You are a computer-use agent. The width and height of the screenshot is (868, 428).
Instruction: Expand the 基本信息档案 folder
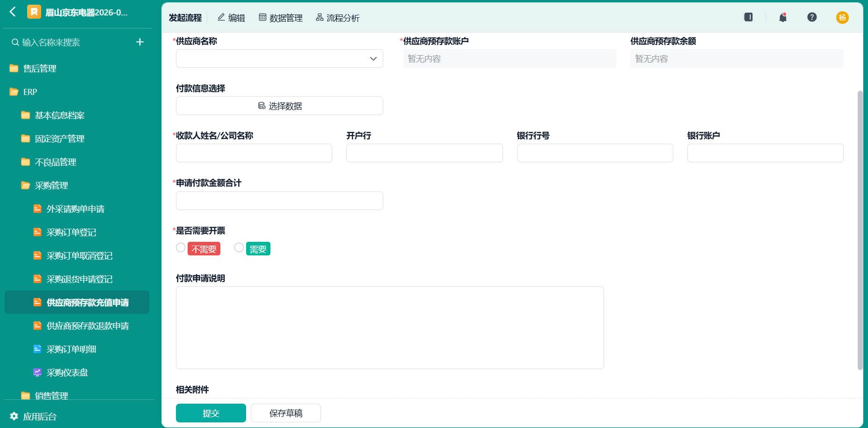pyautogui.click(x=59, y=115)
